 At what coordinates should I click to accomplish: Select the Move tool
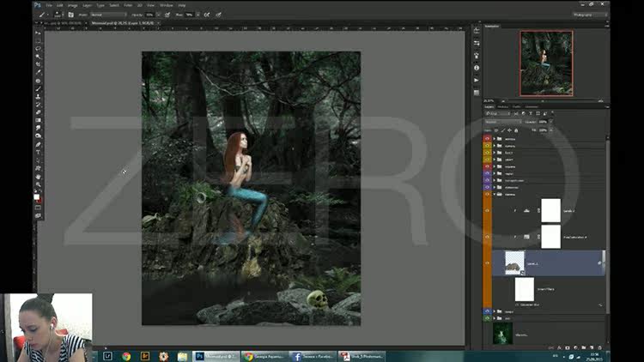[39, 32]
